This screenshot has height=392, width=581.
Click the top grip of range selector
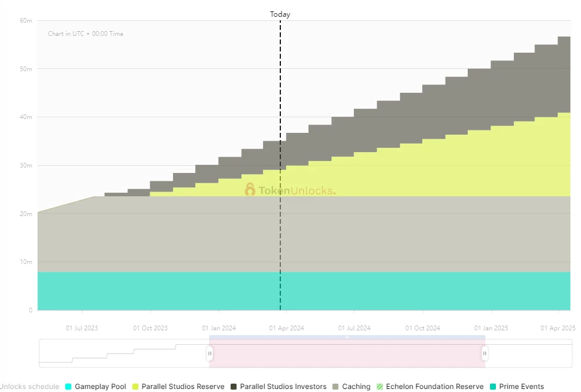(347, 338)
